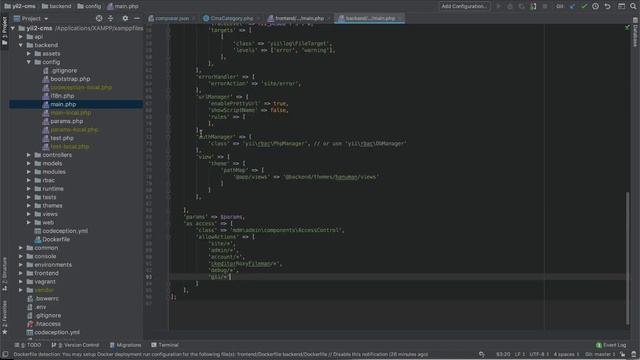
Task: Click the green Git commit checkmark
Action: [x=584, y=6]
